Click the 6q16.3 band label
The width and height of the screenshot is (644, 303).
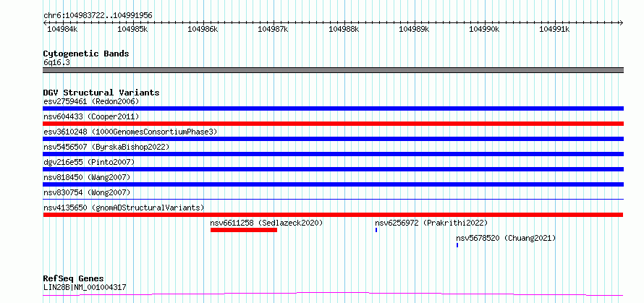point(56,63)
